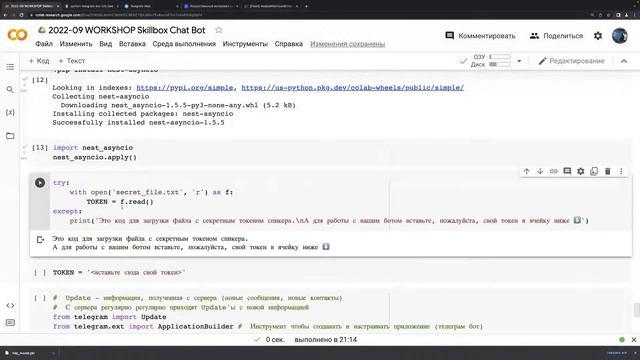Open the Colab home logo
This screenshot has width=640, height=360.
click(17, 35)
